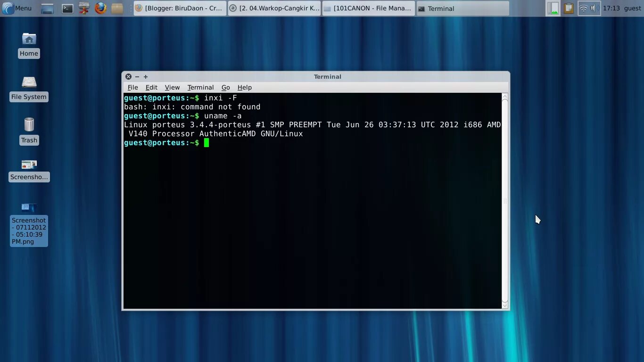This screenshot has height=362, width=644.
Task: Click the 'Linux porteus 3.4.4-porteus' output line
Action: click(x=312, y=125)
